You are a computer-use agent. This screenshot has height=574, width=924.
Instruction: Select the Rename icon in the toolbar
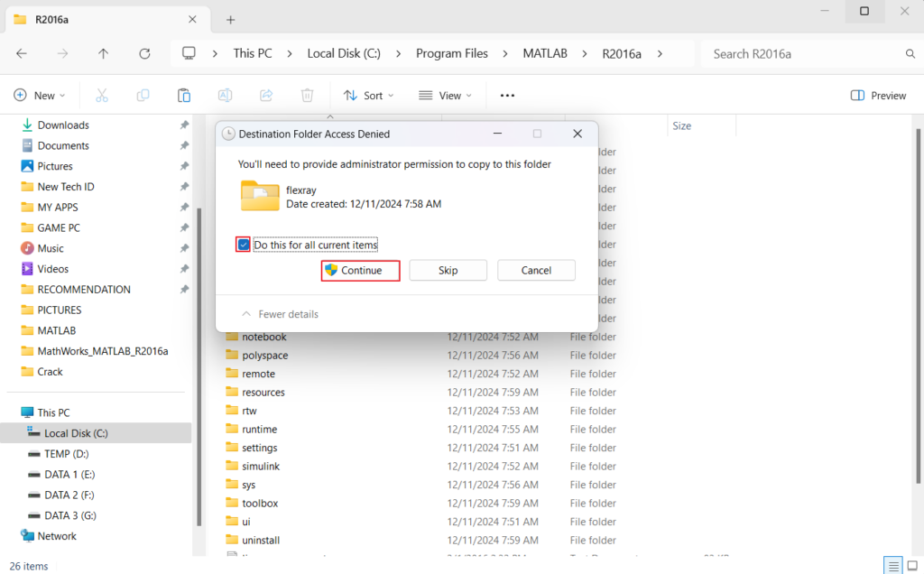coord(225,95)
